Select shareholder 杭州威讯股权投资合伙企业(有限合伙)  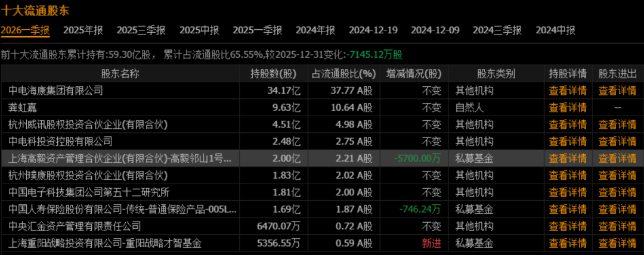click(88, 125)
